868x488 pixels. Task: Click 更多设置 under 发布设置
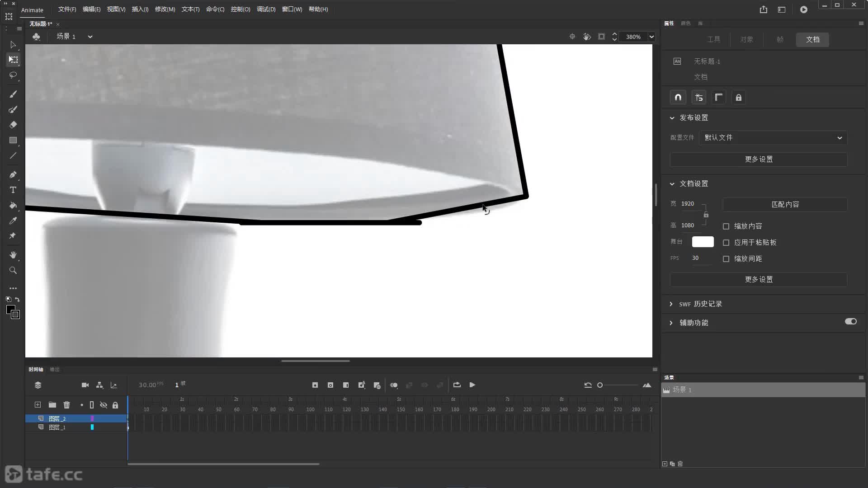759,160
